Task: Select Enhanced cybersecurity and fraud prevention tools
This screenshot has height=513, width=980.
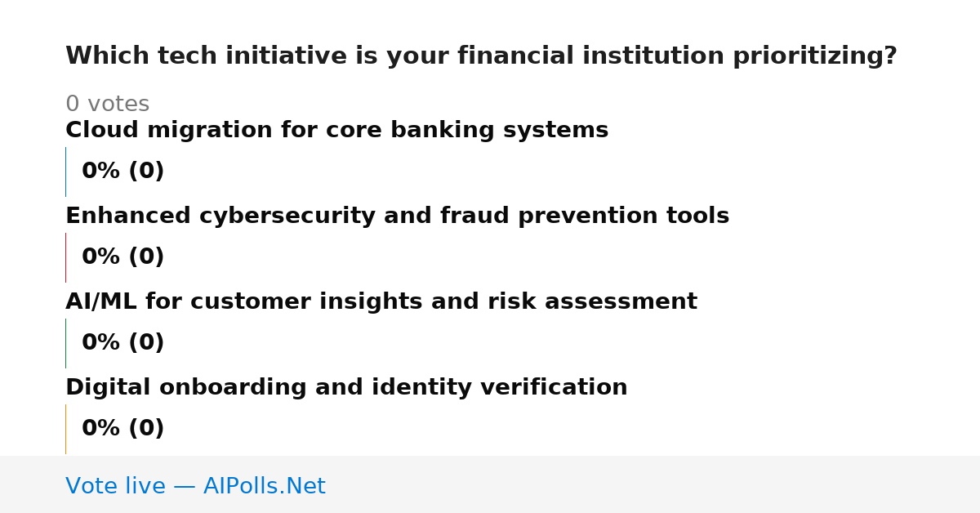Action: [397, 216]
